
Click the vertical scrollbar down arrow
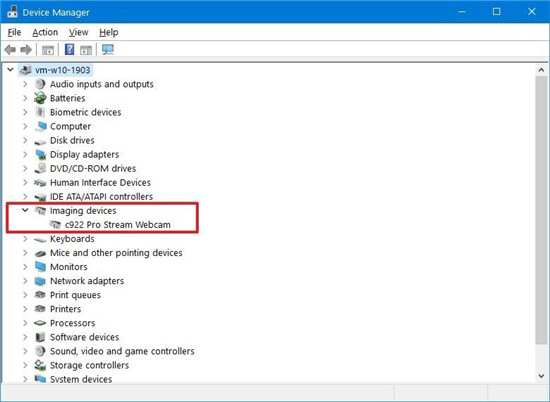click(541, 376)
